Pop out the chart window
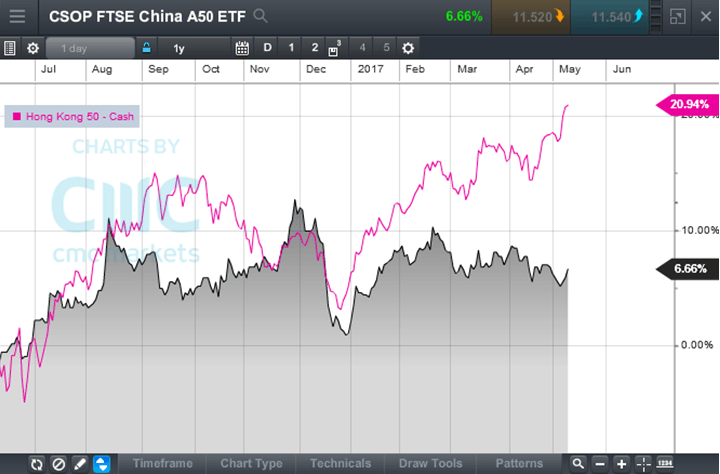720x474 pixels. click(x=678, y=17)
